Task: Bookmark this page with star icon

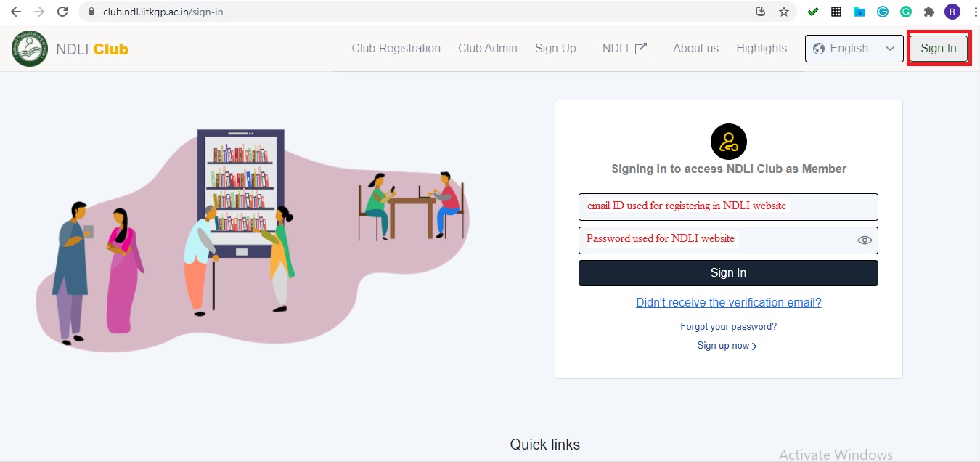Action: pos(783,12)
